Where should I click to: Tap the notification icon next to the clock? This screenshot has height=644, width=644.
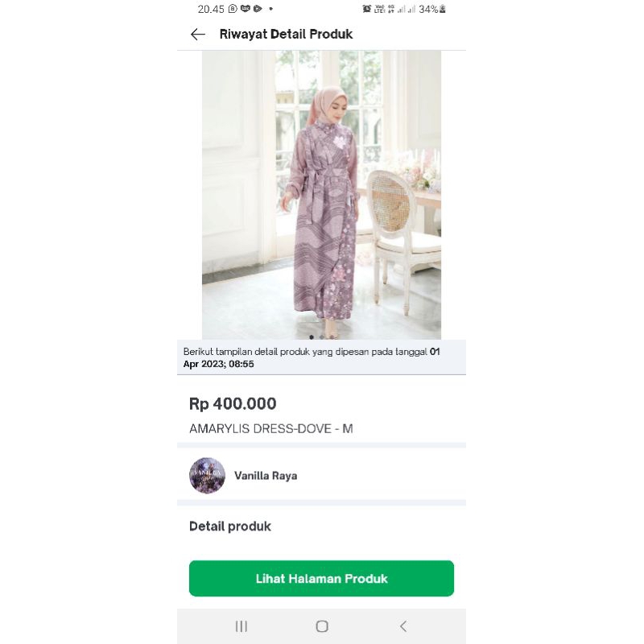[232, 9]
